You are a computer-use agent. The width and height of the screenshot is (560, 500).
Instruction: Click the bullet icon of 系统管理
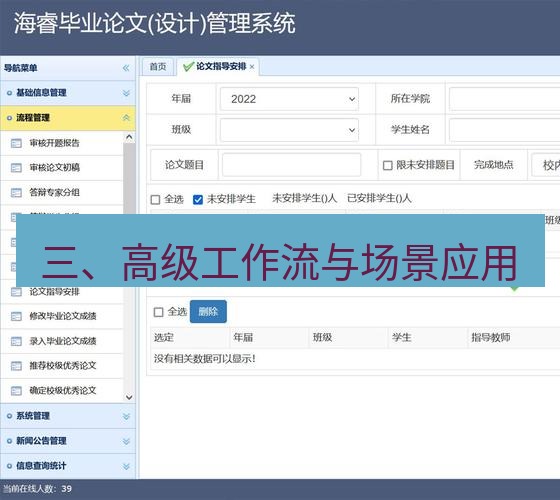[9, 416]
